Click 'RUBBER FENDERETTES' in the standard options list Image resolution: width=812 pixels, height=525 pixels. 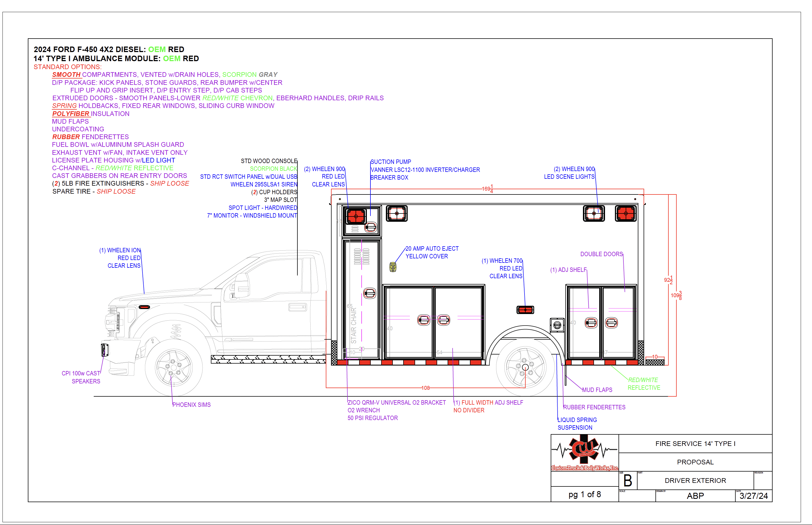point(90,137)
